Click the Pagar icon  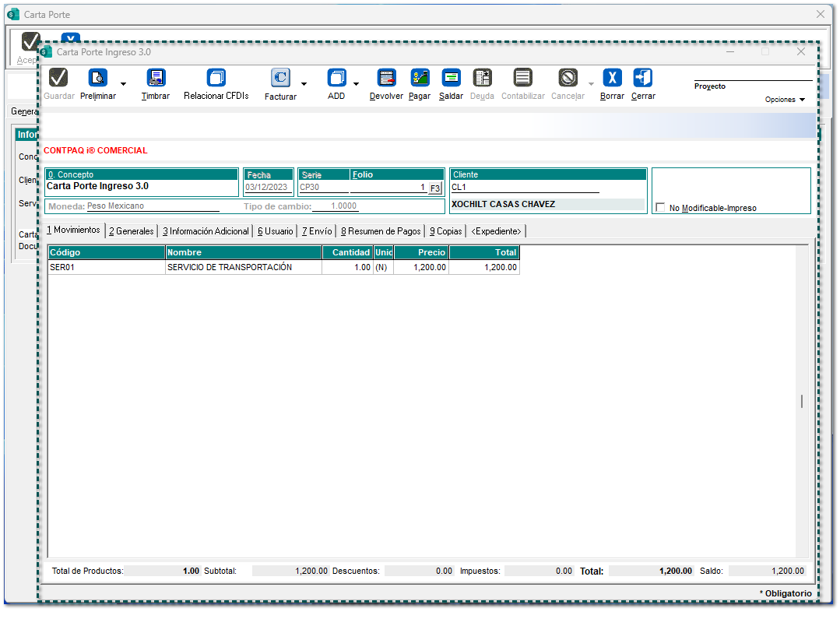coord(420,79)
